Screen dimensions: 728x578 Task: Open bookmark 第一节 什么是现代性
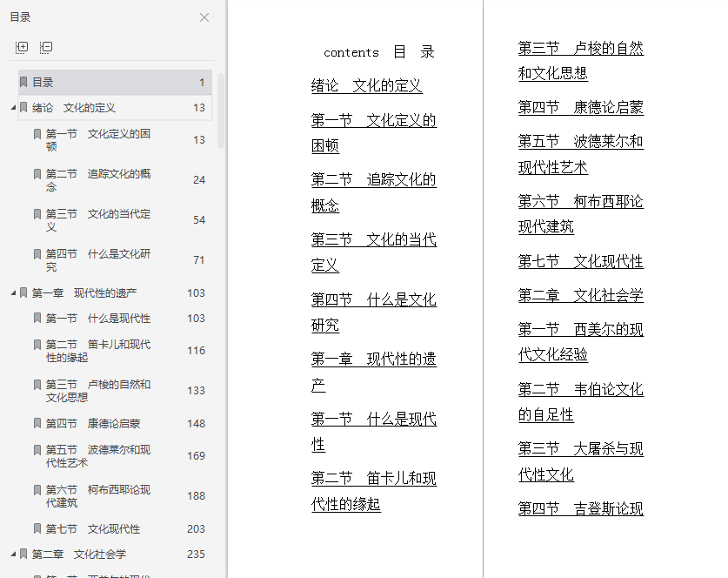click(98, 319)
